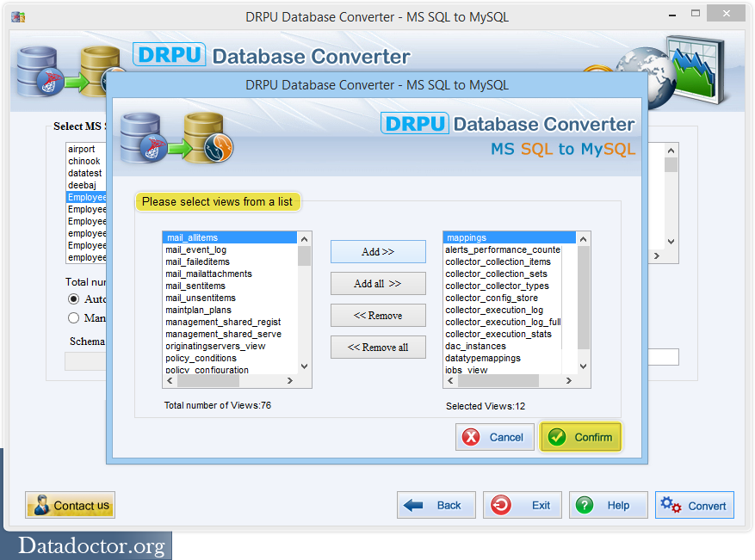Click the Contact us person icon
The width and height of the screenshot is (755, 560).
pyautogui.click(x=41, y=505)
